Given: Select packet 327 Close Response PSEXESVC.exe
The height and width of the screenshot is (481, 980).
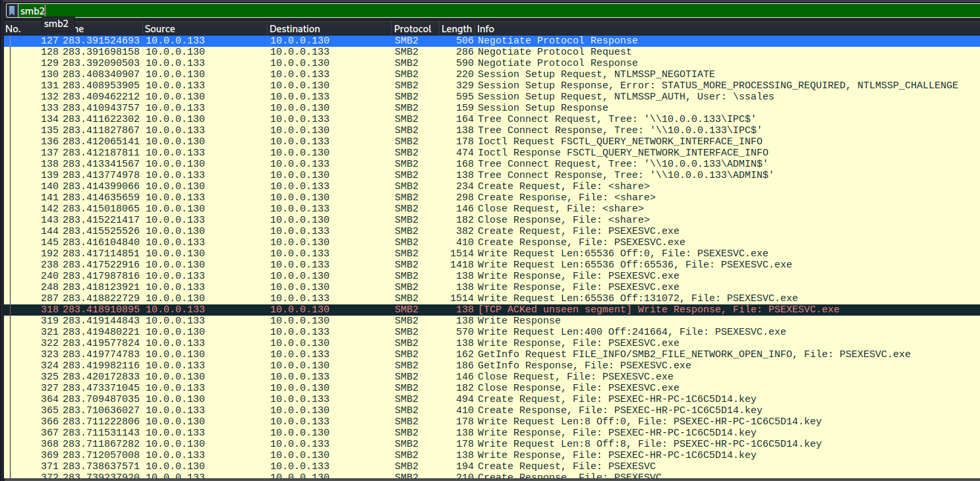Looking at the screenshot, I should [491, 387].
